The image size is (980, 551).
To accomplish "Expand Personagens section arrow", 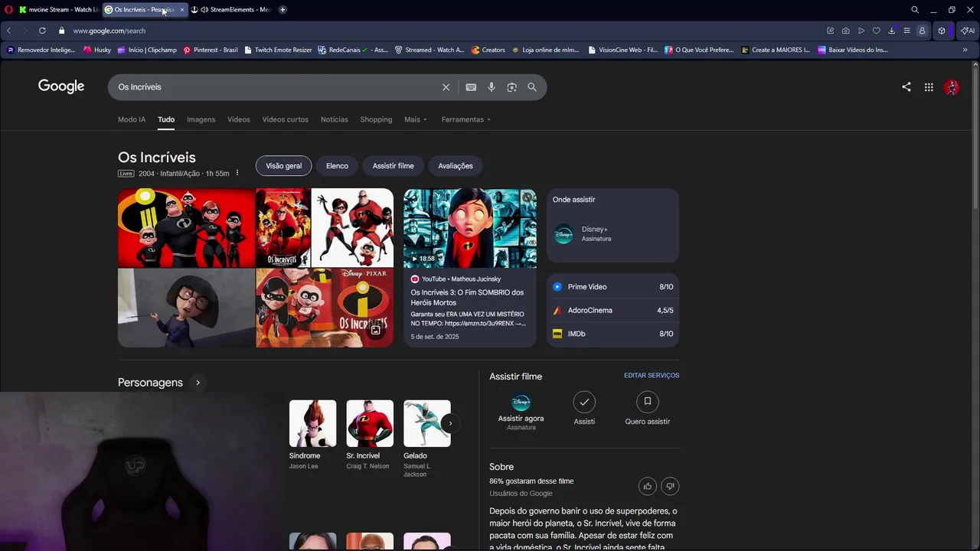I will 198,383.
